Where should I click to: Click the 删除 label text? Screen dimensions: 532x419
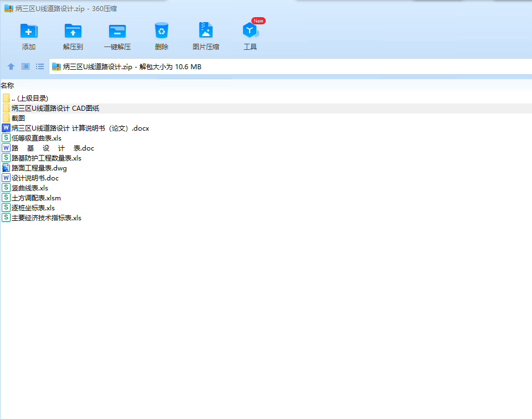coord(162,47)
